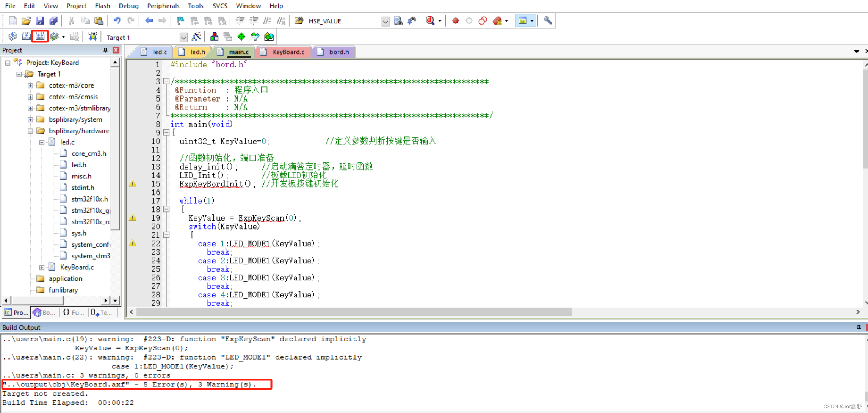Cut selected text with scissors icon

[71, 21]
